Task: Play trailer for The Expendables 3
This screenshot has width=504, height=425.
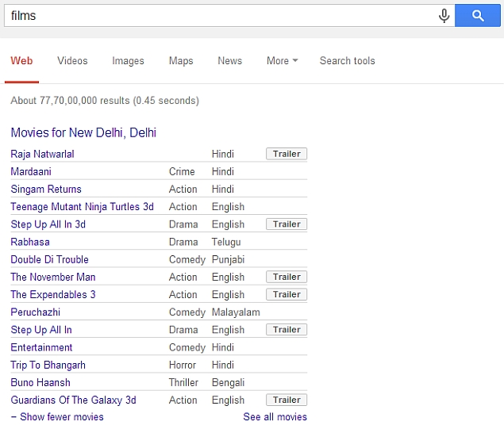Action: click(x=287, y=294)
